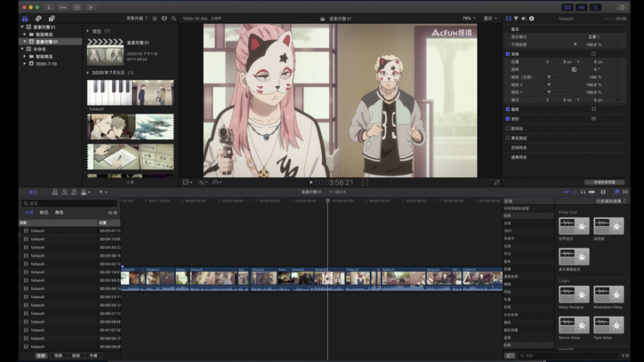This screenshot has height=362, width=644.
Task: Switch to the 标记 tab in index
Action: 44,213
